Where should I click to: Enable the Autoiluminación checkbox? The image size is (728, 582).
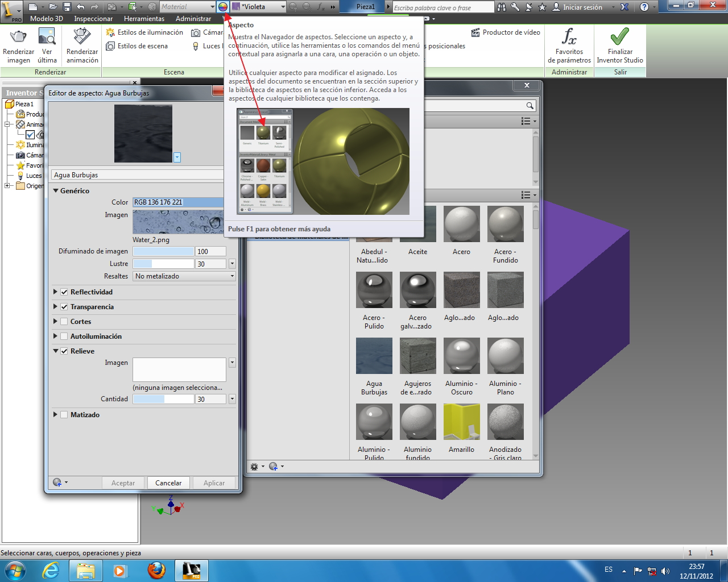point(64,336)
